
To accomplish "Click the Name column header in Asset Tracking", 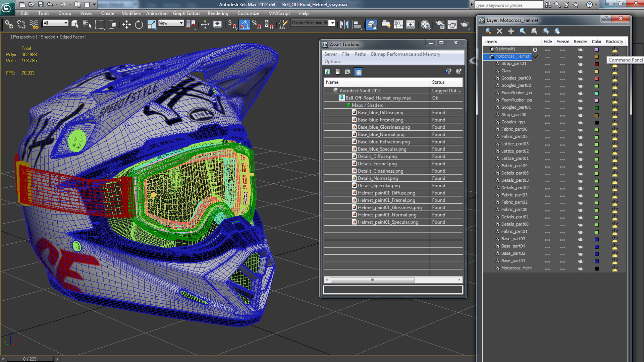I will coord(377,82).
